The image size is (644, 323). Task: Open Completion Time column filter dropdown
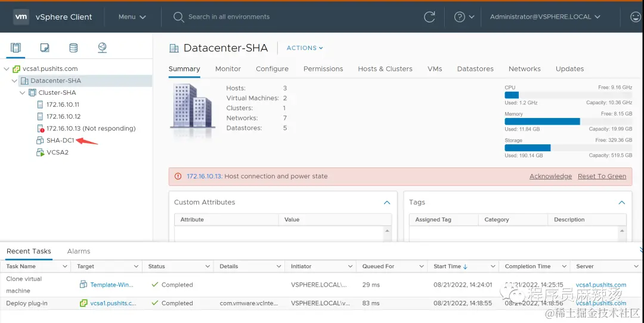click(x=564, y=266)
